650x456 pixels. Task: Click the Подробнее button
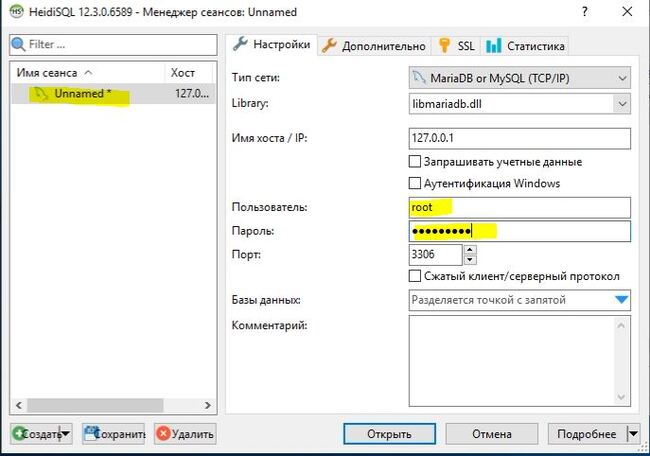pyautogui.click(x=587, y=434)
